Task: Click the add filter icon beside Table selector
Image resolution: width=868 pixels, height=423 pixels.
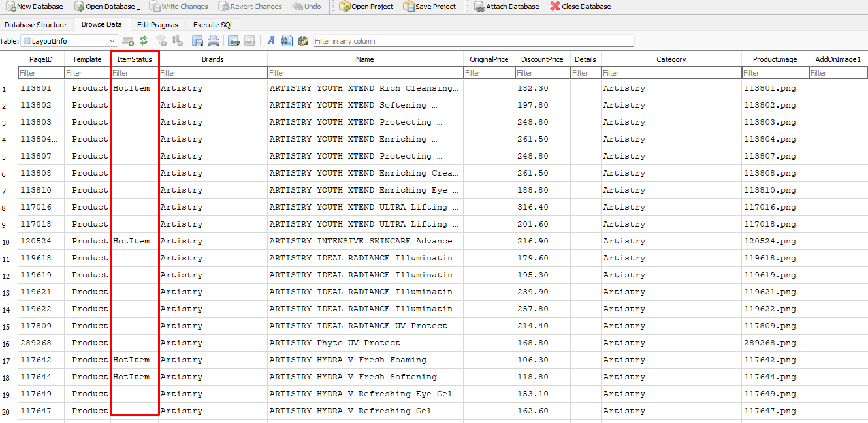Action: click(128, 40)
